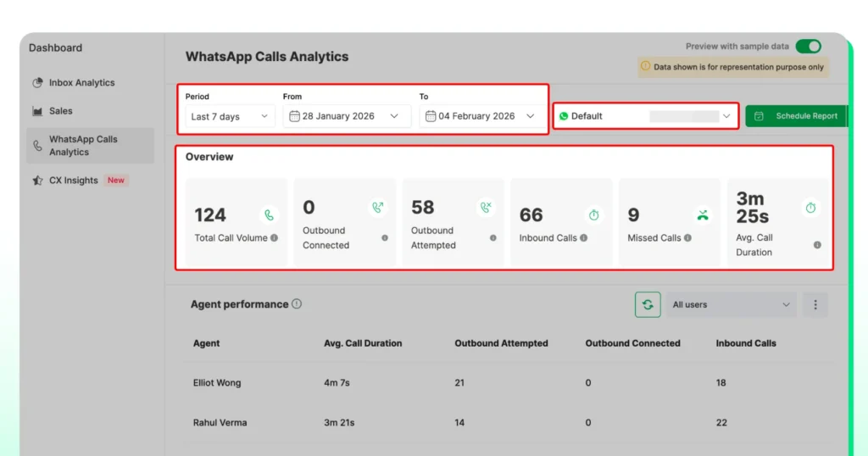
Task: Click the failed call icon on Outbound Attempted card
Action: [486, 208]
